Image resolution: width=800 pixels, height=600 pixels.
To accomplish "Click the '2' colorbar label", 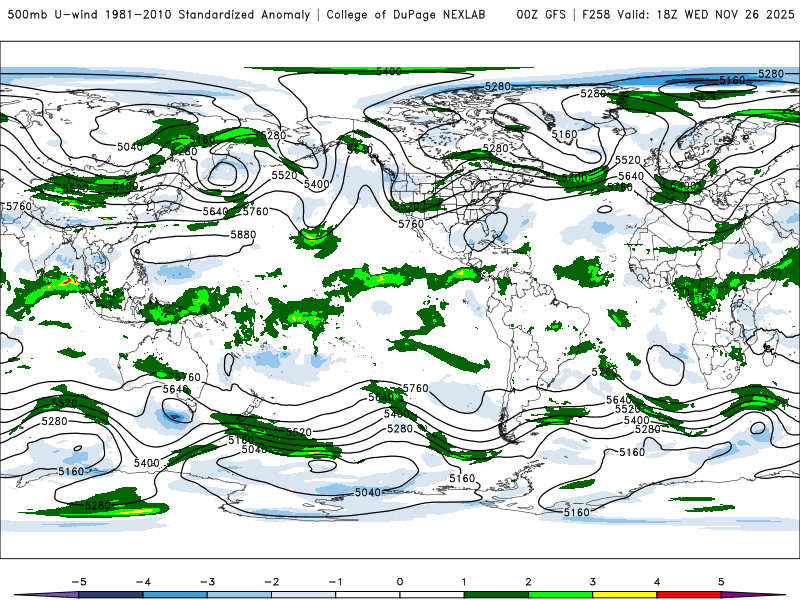I will 529,582.
